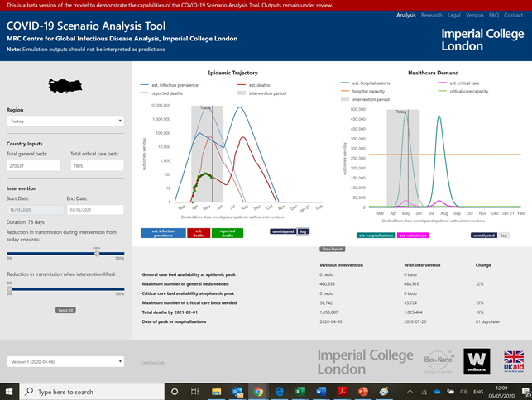Click the UK aid logo
Image resolution: width=532 pixels, height=400 pixels.
[513, 361]
